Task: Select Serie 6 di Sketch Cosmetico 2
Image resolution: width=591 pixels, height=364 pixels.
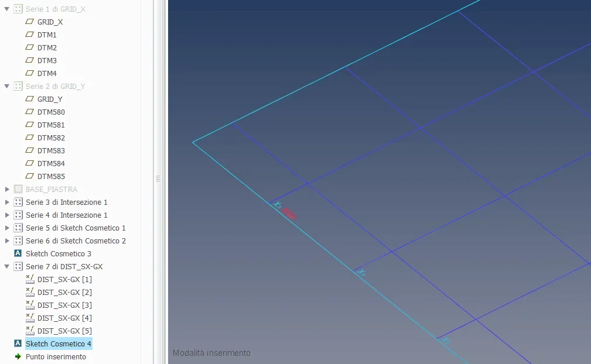Action: click(76, 241)
